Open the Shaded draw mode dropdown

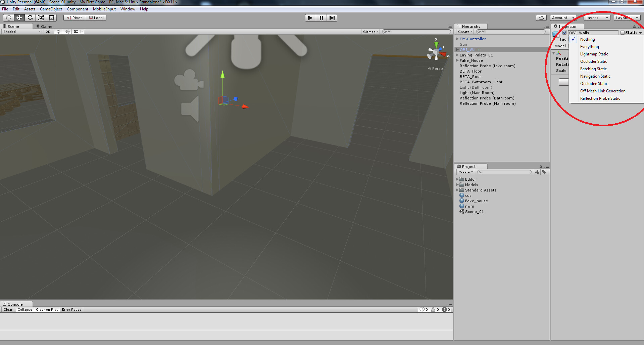[20, 32]
